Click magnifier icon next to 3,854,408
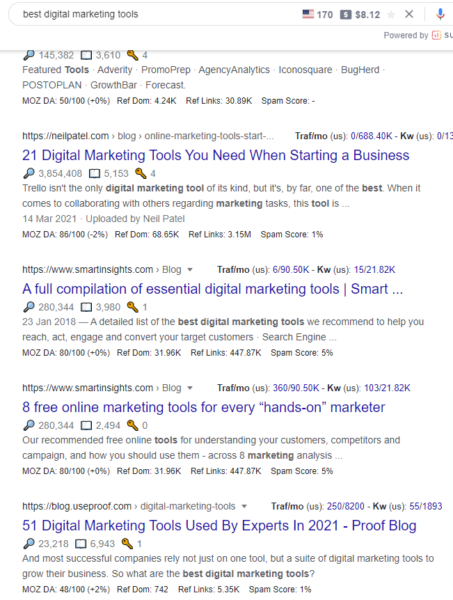This screenshot has width=453, height=600. 29,173
